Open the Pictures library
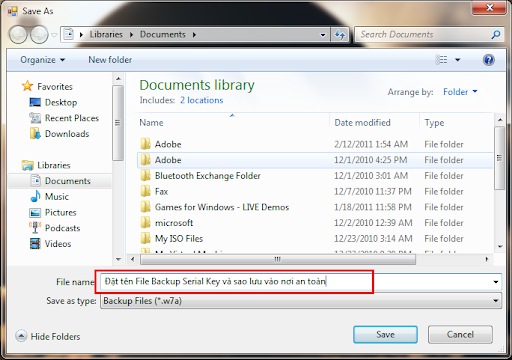Image resolution: width=512 pixels, height=360 pixels. [60, 212]
